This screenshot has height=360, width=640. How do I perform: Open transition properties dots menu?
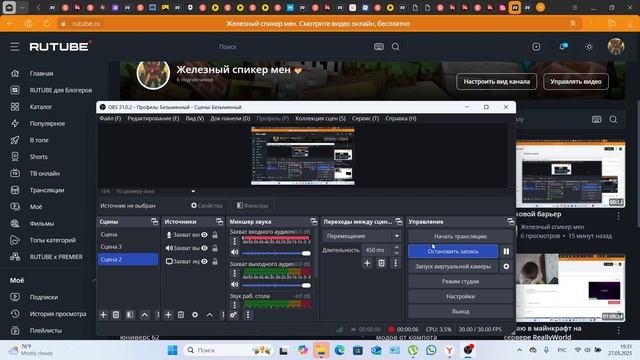click(x=395, y=263)
